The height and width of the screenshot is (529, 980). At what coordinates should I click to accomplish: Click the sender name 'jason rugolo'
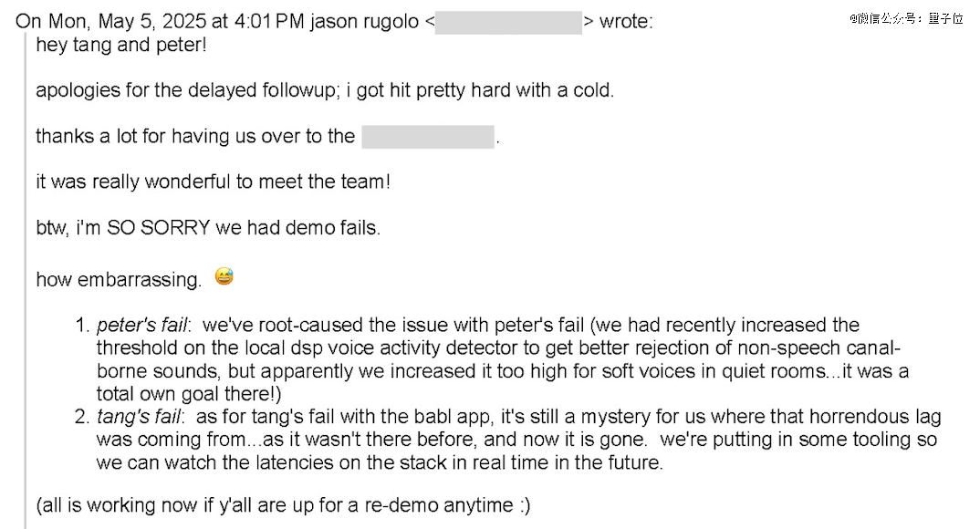364,22
